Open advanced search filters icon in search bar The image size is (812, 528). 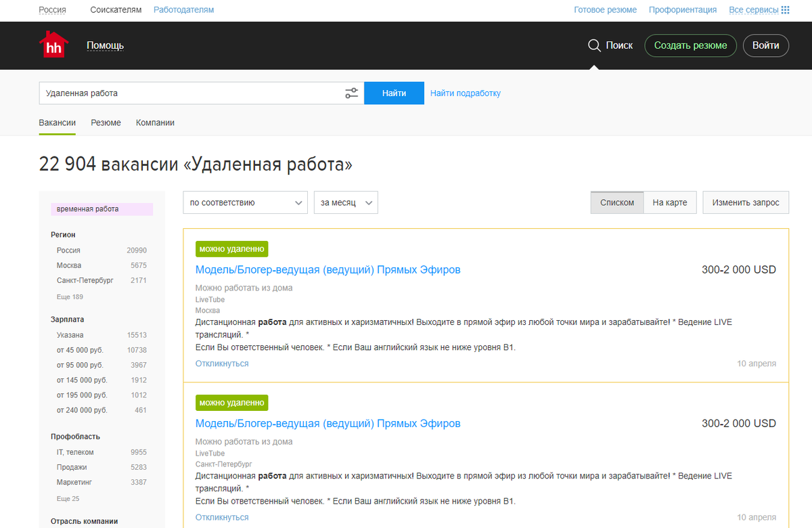click(x=351, y=92)
